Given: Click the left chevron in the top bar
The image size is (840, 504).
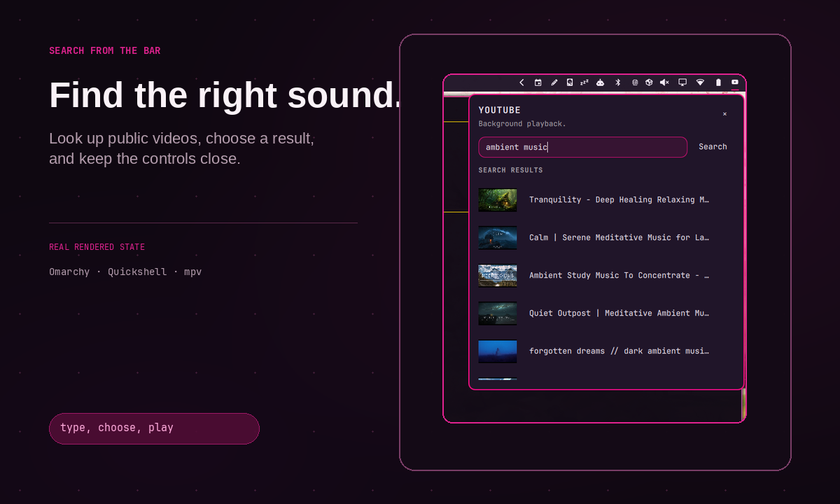Looking at the screenshot, I should [x=521, y=83].
